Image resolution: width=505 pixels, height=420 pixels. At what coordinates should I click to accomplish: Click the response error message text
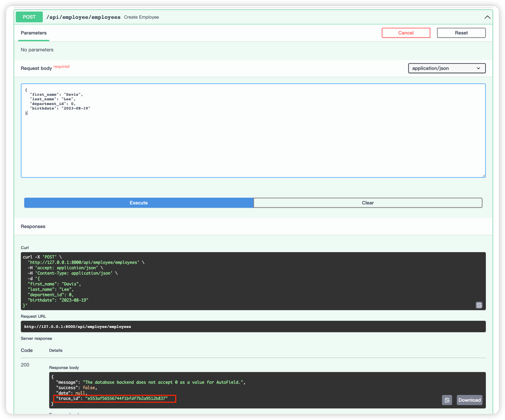tap(164, 382)
